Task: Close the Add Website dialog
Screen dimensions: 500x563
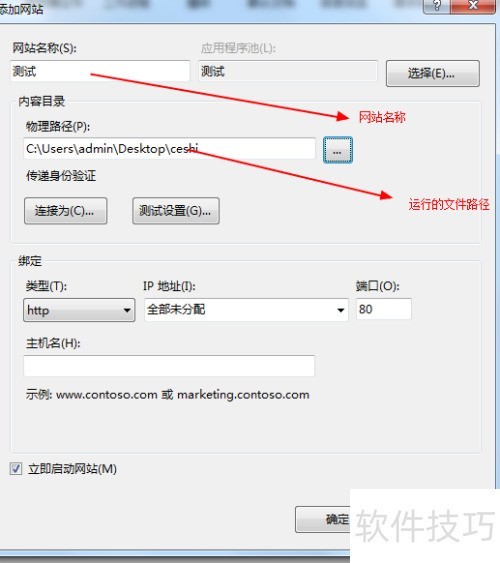Action: coord(473,6)
